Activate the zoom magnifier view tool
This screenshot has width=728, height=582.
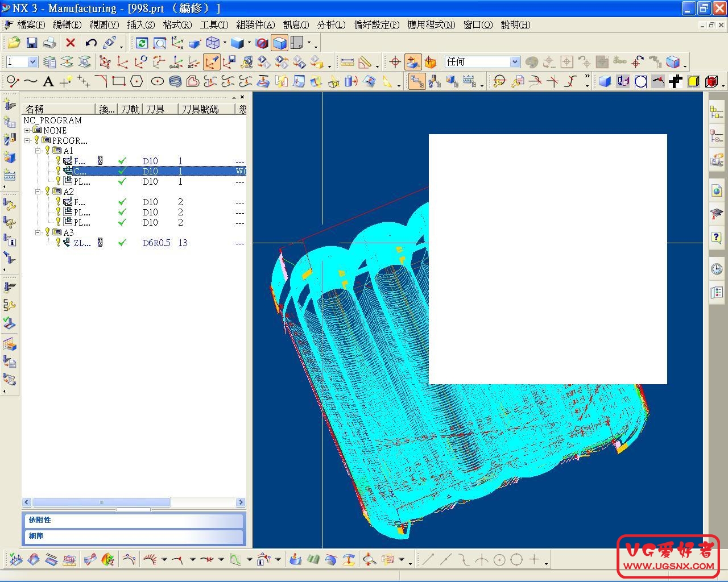tap(160, 43)
